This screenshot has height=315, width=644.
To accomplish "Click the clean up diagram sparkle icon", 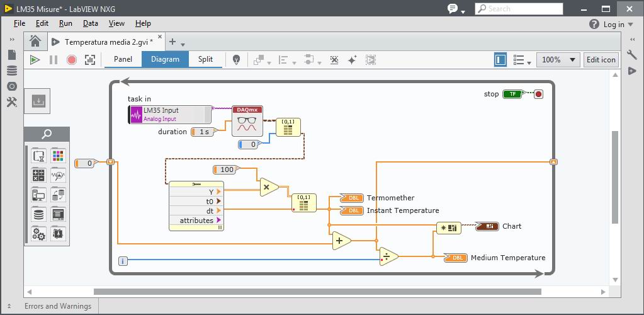I will [352, 60].
